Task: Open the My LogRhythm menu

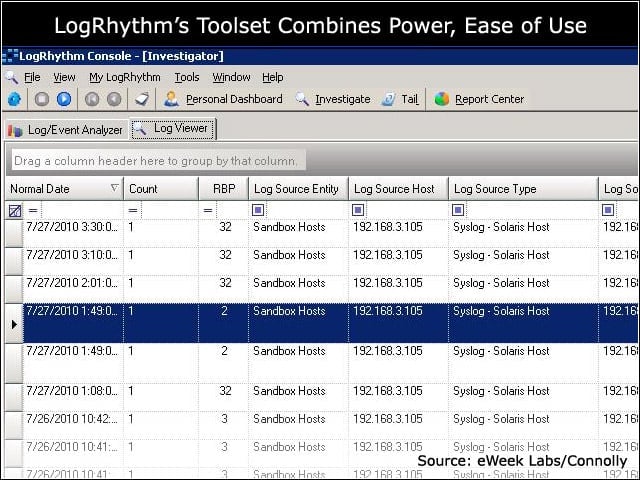Action: pos(124,77)
